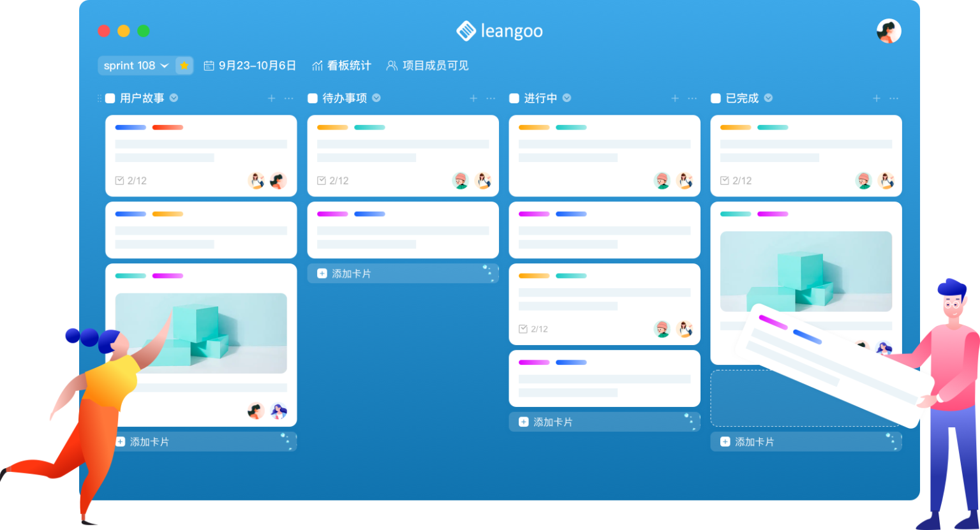The height and width of the screenshot is (530, 980).
Task: Click the plus icon on 进行中 column header
Action: (x=674, y=98)
